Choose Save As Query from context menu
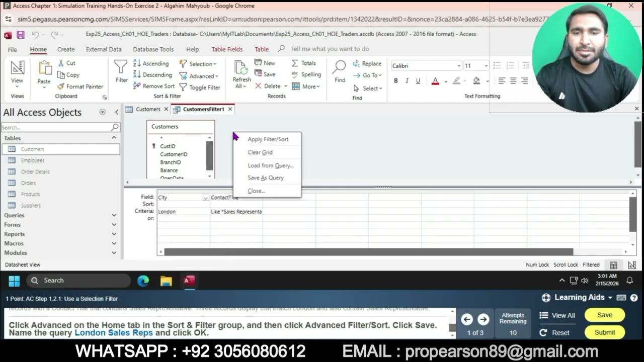This screenshot has height=362, width=644. pos(266,177)
